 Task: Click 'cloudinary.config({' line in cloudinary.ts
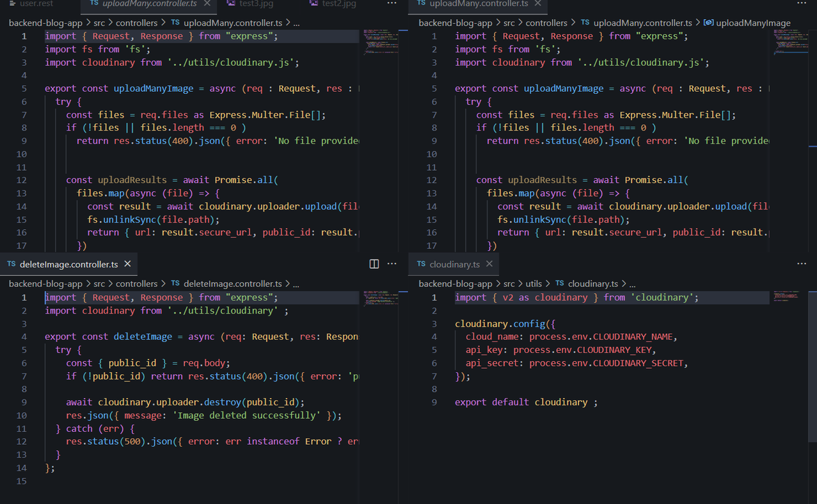click(505, 324)
